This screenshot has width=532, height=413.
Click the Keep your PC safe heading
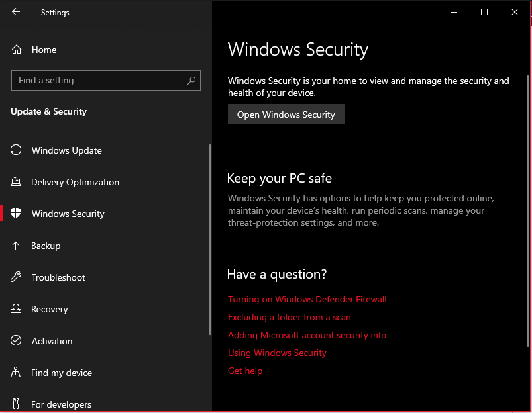click(x=280, y=178)
